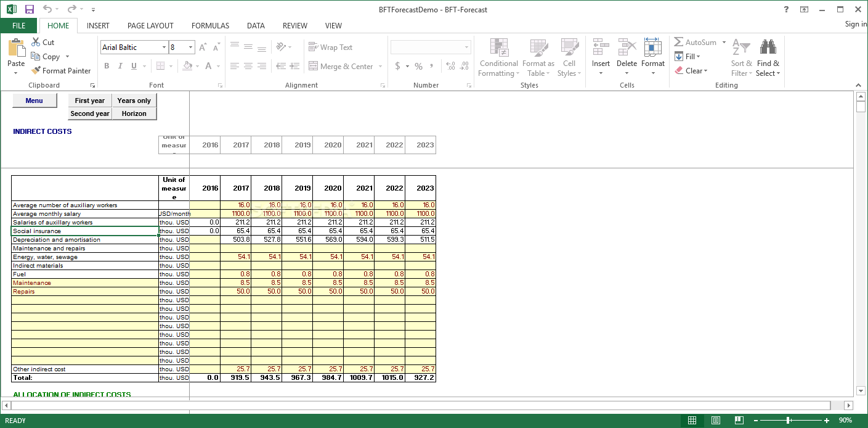Switch to the FORMULAS tab
Screen dimensions: 868x428
210,25
